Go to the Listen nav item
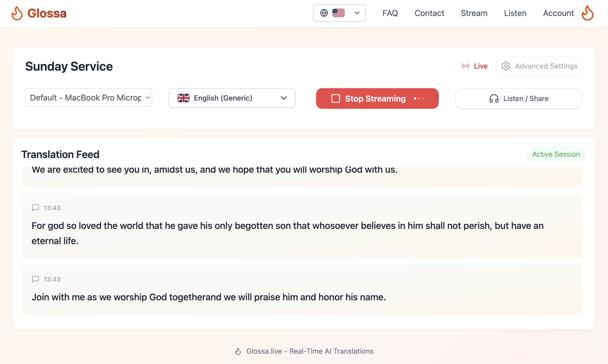This screenshot has height=364, width=608. (515, 13)
